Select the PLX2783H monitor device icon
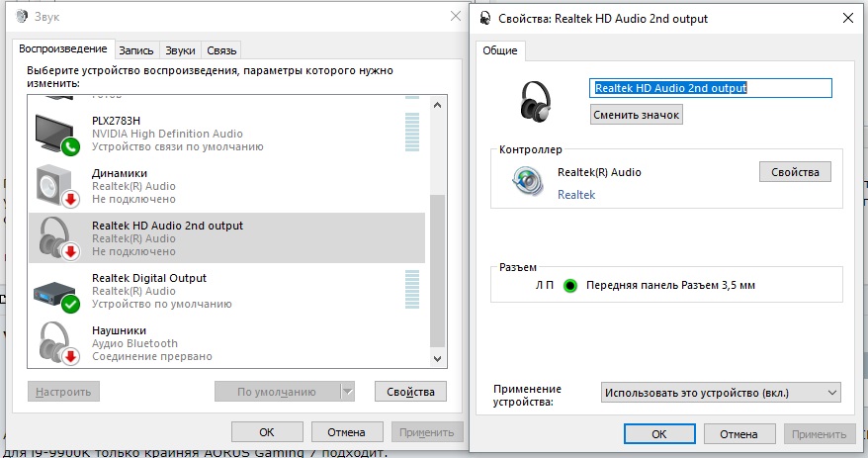The image size is (868, 458). pos(57,135)
